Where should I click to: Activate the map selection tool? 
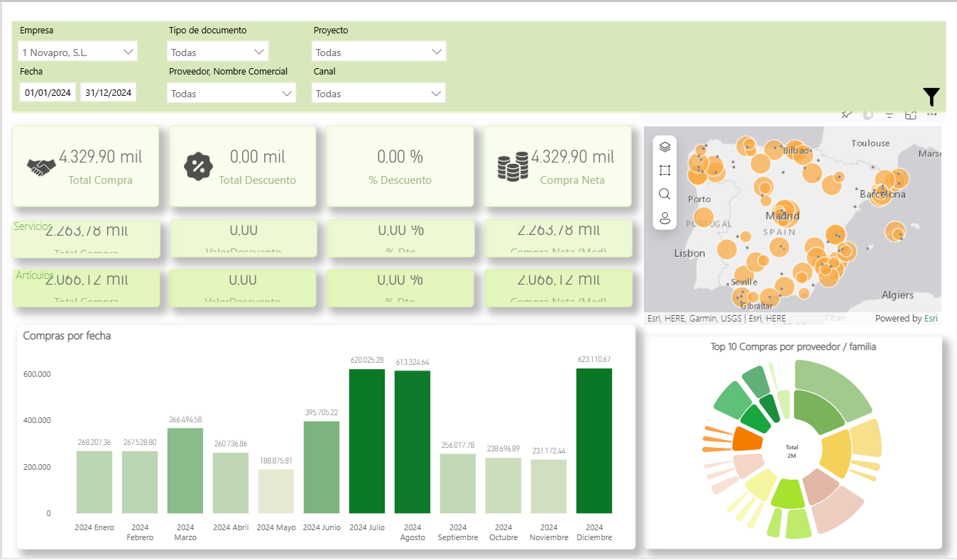coord(665,170)
